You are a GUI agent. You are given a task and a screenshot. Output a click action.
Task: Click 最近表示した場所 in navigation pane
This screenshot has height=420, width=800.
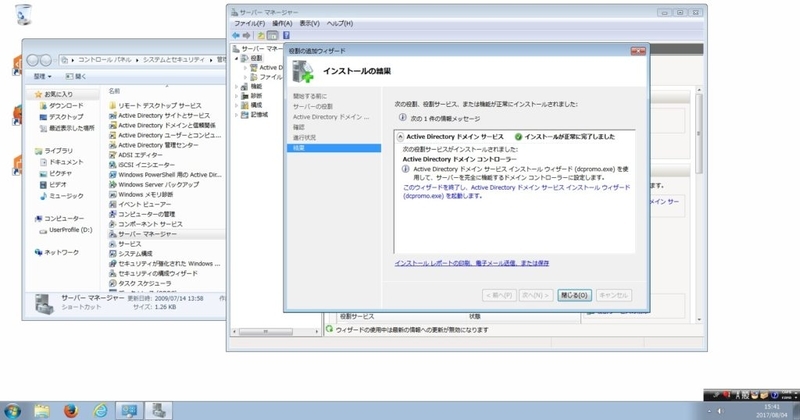pos(67,128)
